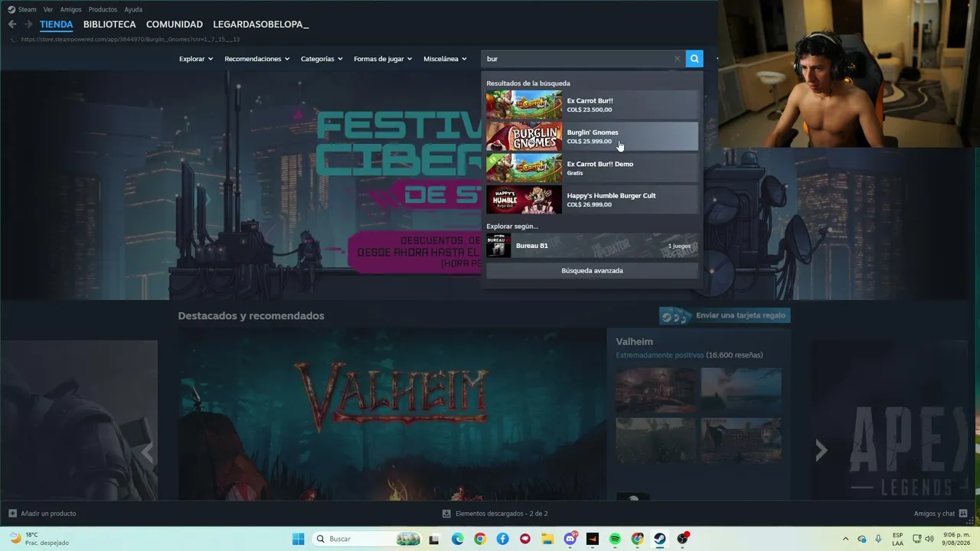
Task: Clear the store search text with X
Action: click(x=677, y=59)
